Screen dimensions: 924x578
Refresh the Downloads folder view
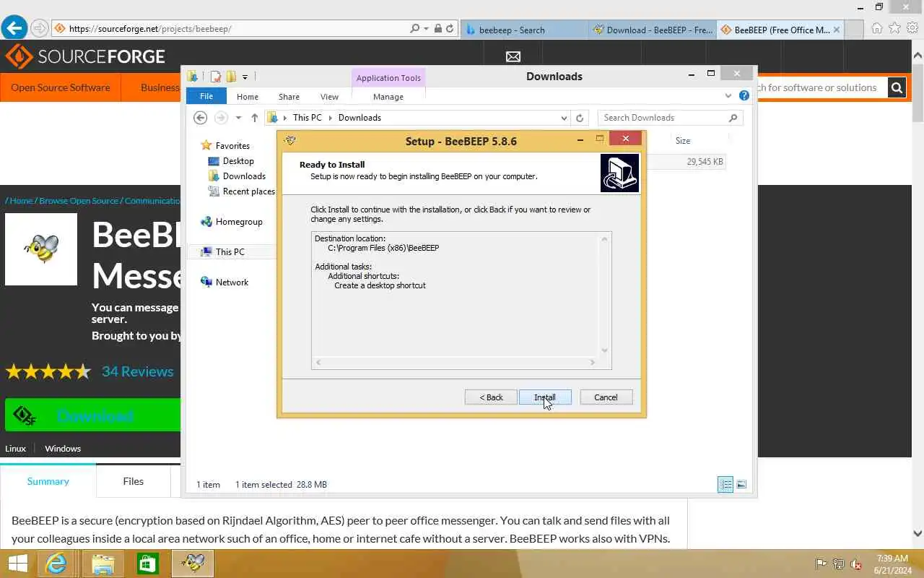point(580,118)
